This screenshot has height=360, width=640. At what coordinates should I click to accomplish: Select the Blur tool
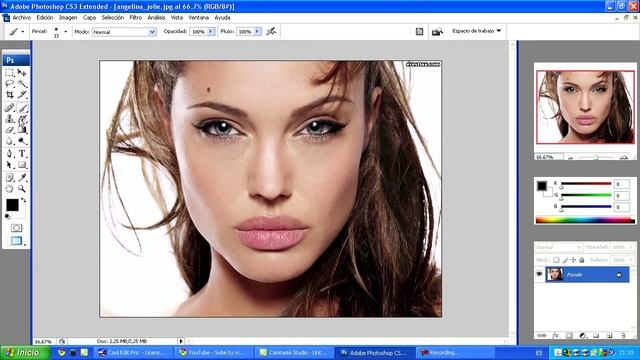click(x=9, y=141)
